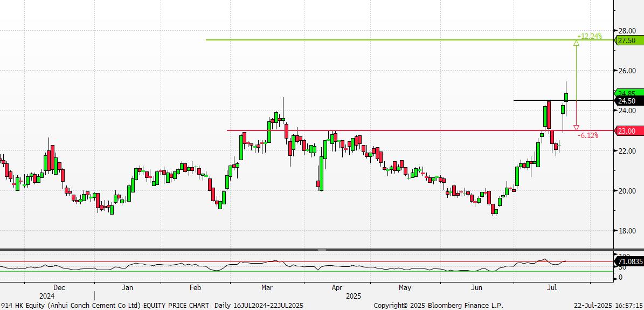Click the RSI panel 0 axis label
This screenshot has height=310, width=644.
pyautogui.click(x=622, y=277)
